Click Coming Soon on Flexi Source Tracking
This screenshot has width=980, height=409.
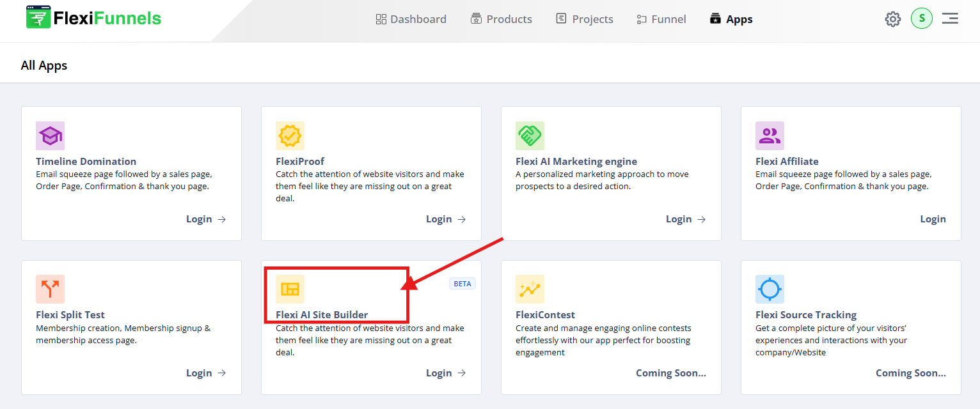pos(911,373)
